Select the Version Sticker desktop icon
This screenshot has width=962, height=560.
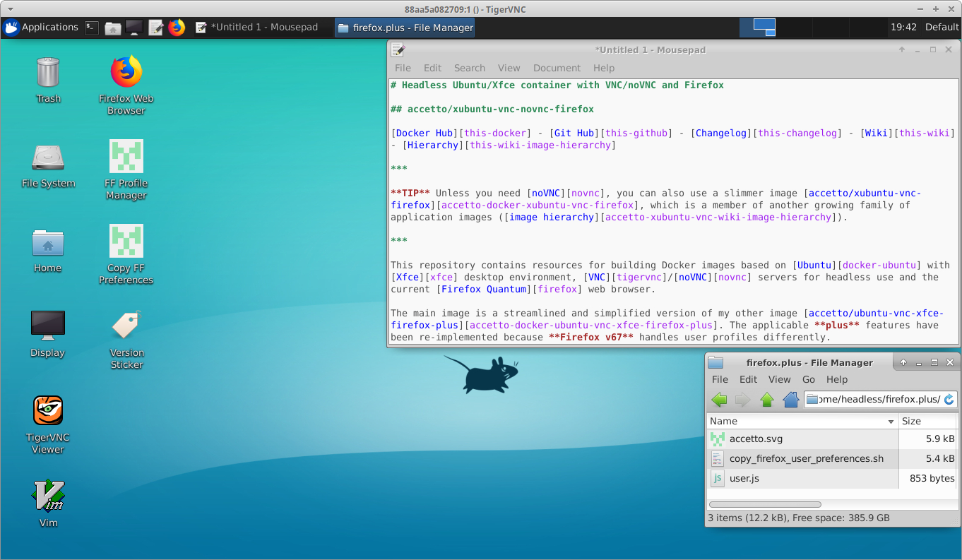tap(126, 339)
